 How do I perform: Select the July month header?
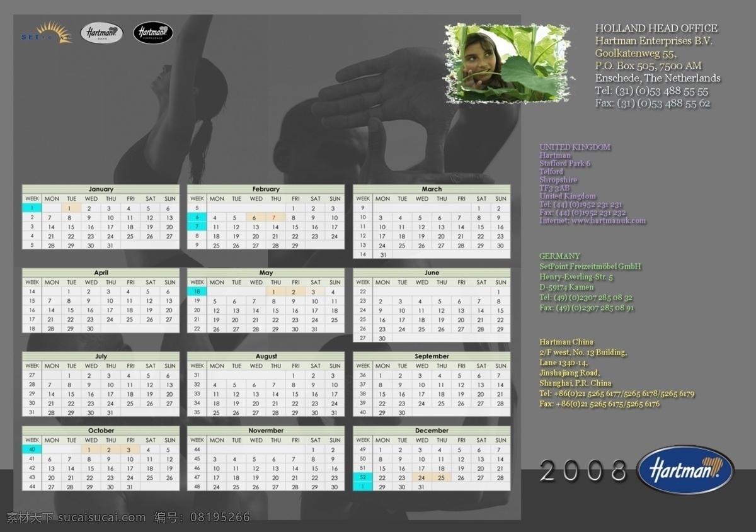pos(101,356)
